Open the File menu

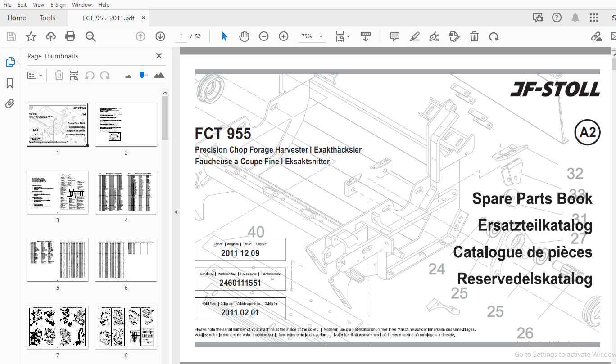(7, 5)
